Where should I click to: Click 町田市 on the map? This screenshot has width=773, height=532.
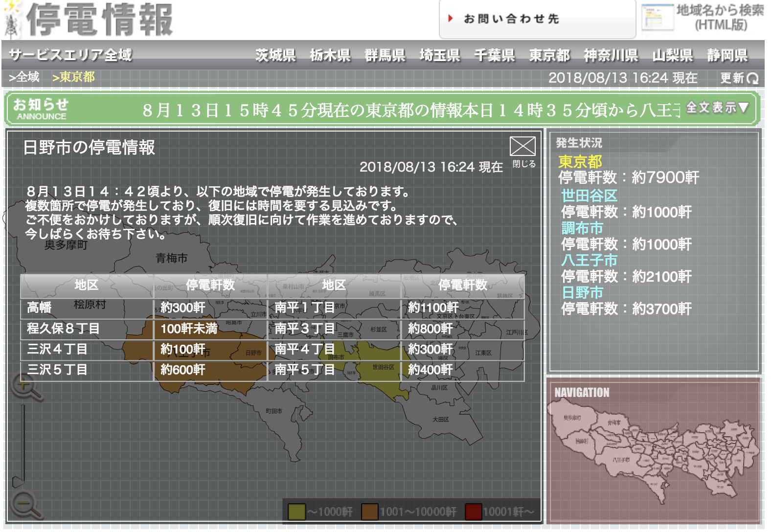(x=274, y=411)
